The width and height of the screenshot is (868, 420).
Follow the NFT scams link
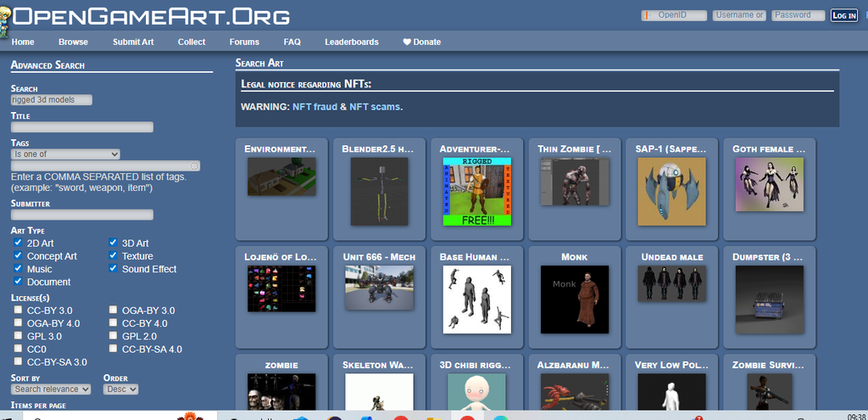(x=375, y=106)
